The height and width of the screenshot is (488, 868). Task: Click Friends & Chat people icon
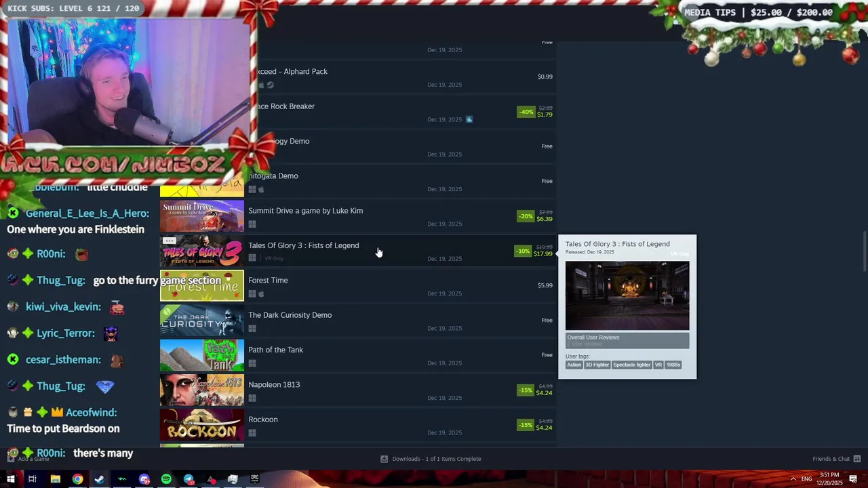pyautogui.click(x=856, y=459)
